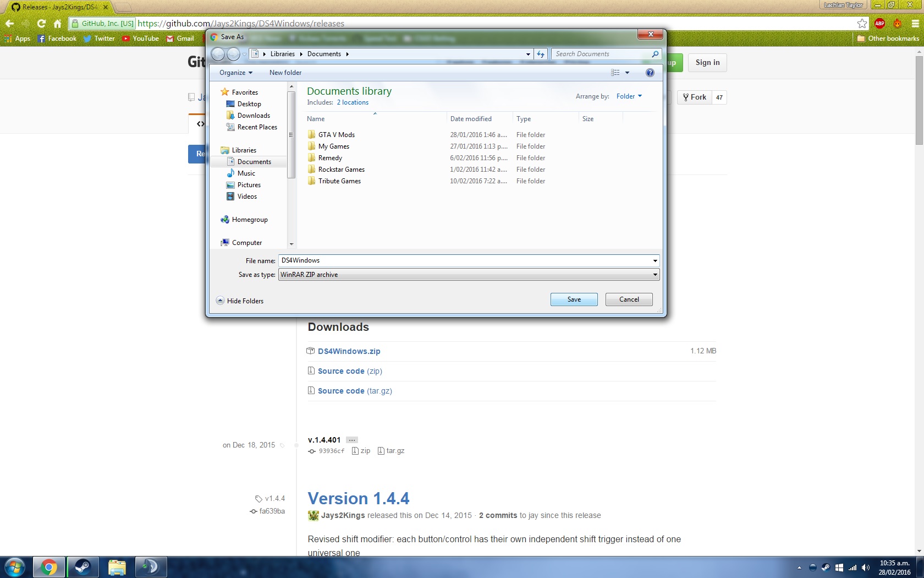This screenshot has height=578, width=924.
Task: Open the Version 1.4.4 release link
Action: point(359,498)
